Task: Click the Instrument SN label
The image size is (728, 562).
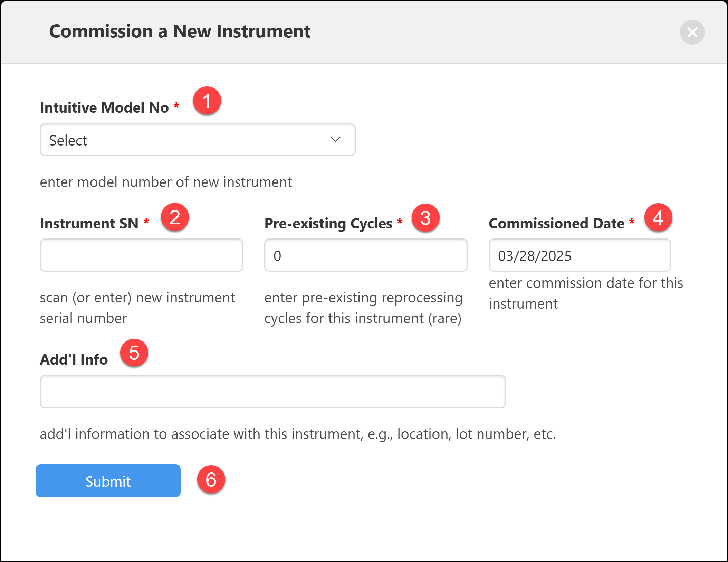Action: [89, 224]
